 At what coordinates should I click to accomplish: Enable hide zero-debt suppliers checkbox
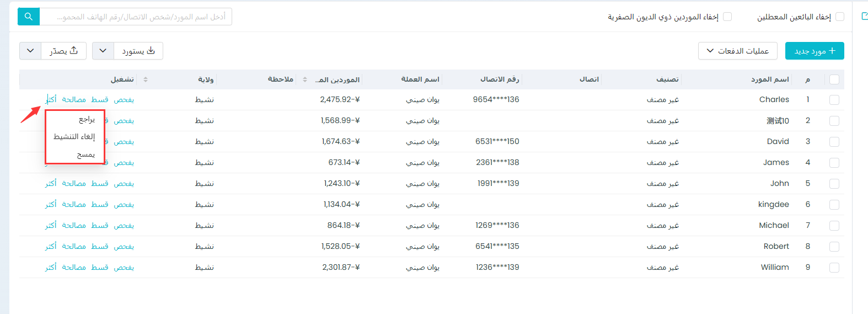(727, 17)
